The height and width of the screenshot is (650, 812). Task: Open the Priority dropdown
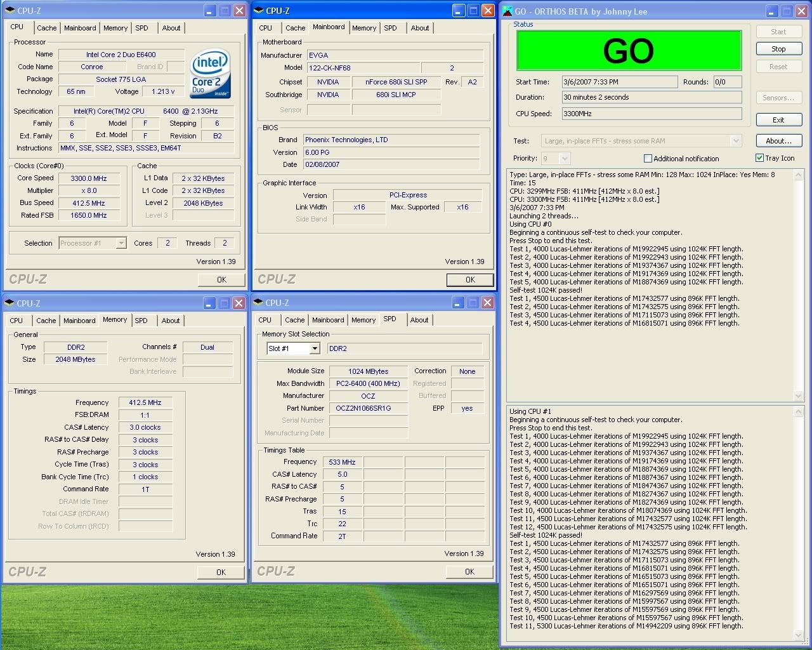click(x=565, y=158)
